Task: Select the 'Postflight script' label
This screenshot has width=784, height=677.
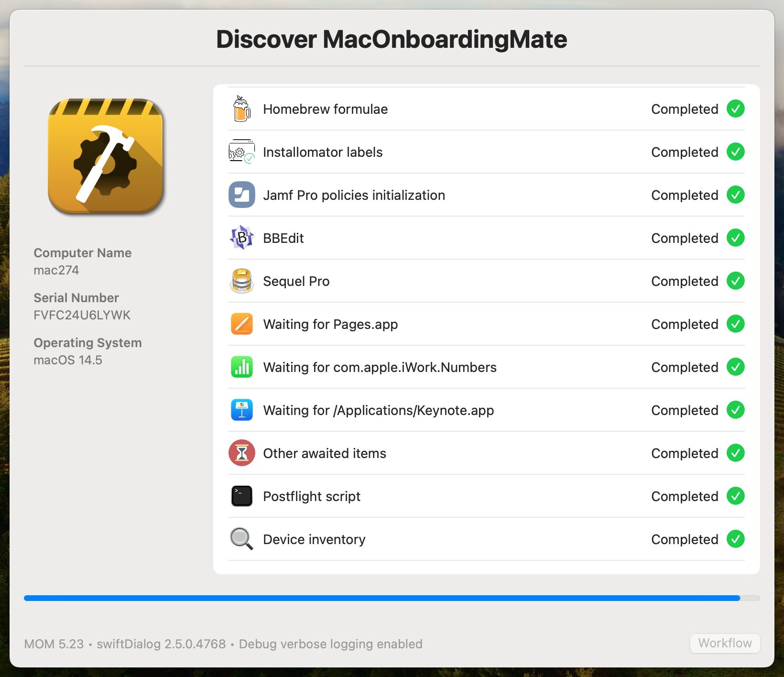Action: click(312, 496)
